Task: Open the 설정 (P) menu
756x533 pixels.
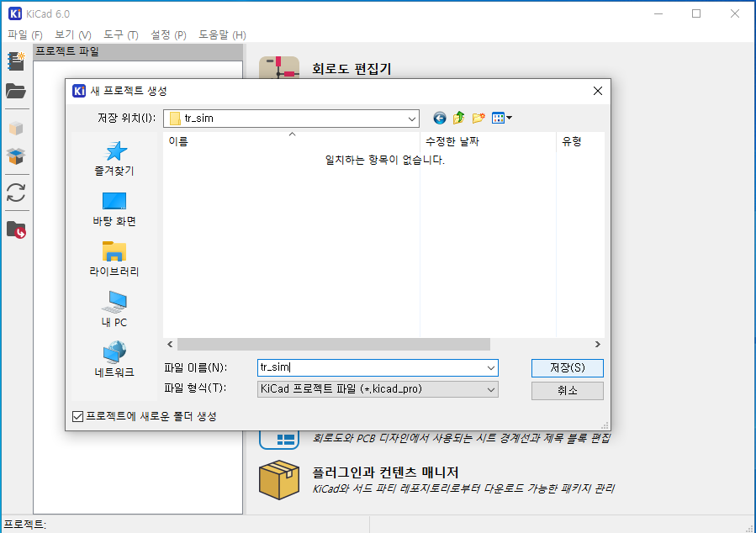Action: (x=168, y=34)
